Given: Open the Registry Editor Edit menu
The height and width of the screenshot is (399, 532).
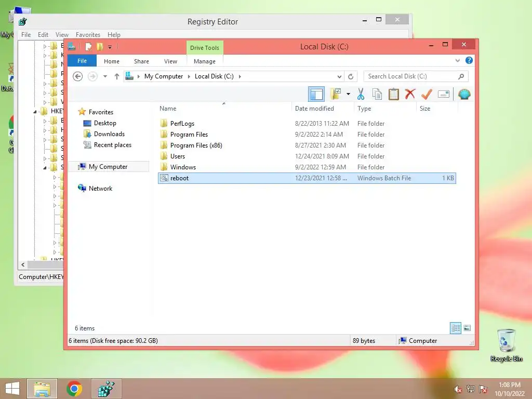Looking at the screenshot, I should coord(43,35).
